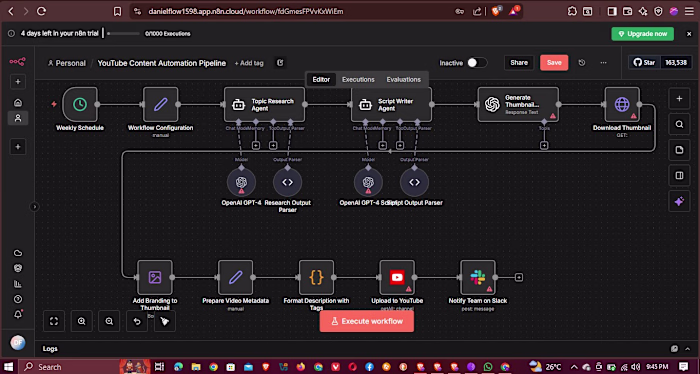Pop out the Logs panel
Viewport: 700px width, 374px height.
(674, 349)
